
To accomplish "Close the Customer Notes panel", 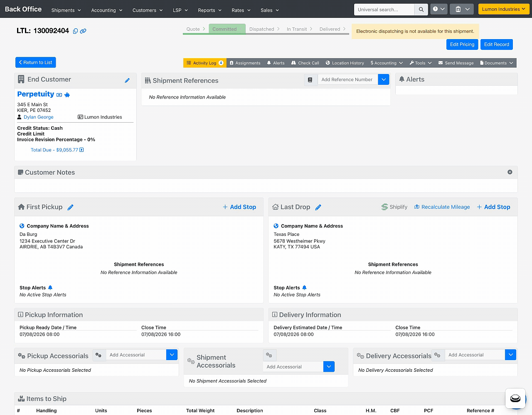I will (510, 172).
